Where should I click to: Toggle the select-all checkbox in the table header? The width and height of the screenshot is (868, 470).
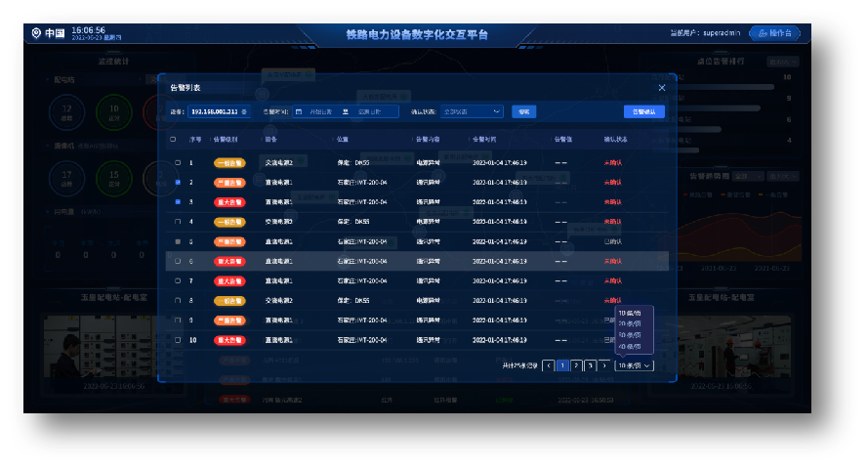(173, 139)
